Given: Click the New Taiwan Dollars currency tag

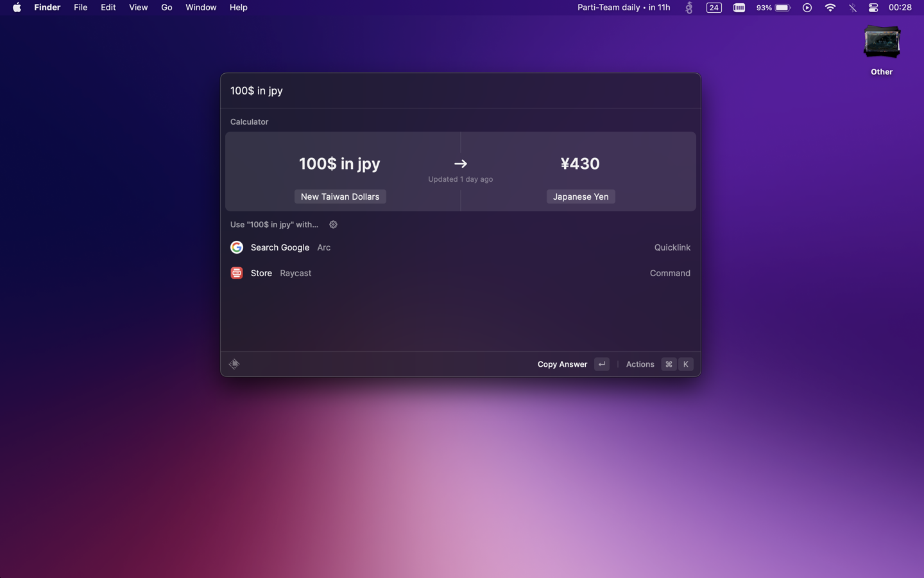Looking at the screenshot, I should click(339, 197).
